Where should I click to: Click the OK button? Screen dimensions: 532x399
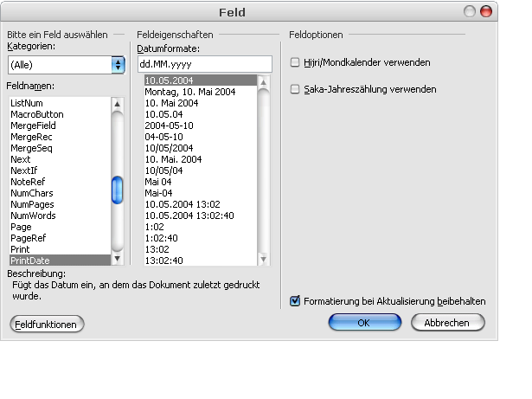365,322
